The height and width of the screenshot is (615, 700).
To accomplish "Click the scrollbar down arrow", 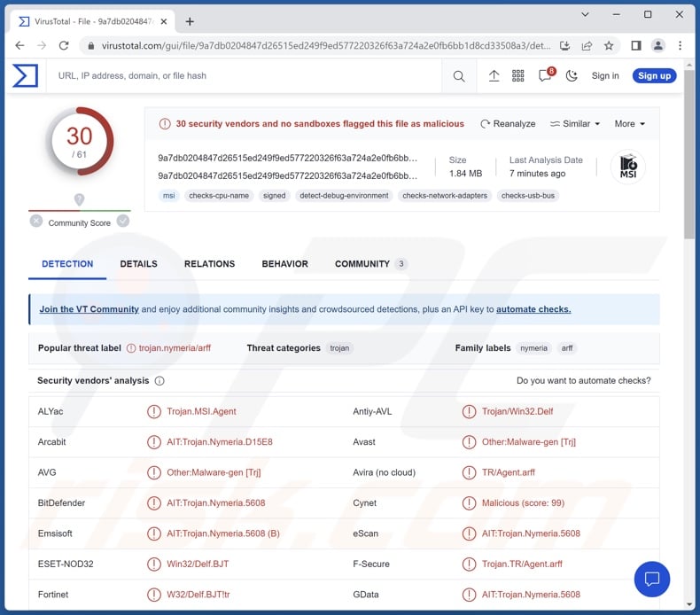I will [688, 604].
